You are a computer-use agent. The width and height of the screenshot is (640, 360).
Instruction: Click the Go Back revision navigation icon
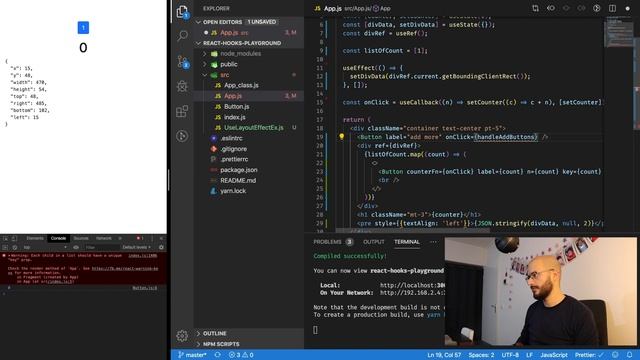(x=551, y=8)
